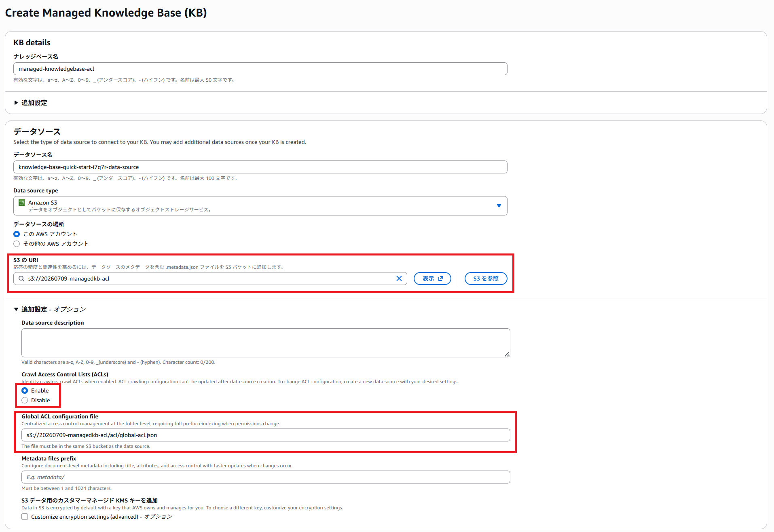
Task: Check Customize encryption settings (advanced)
Action: [x=25, y=517]
